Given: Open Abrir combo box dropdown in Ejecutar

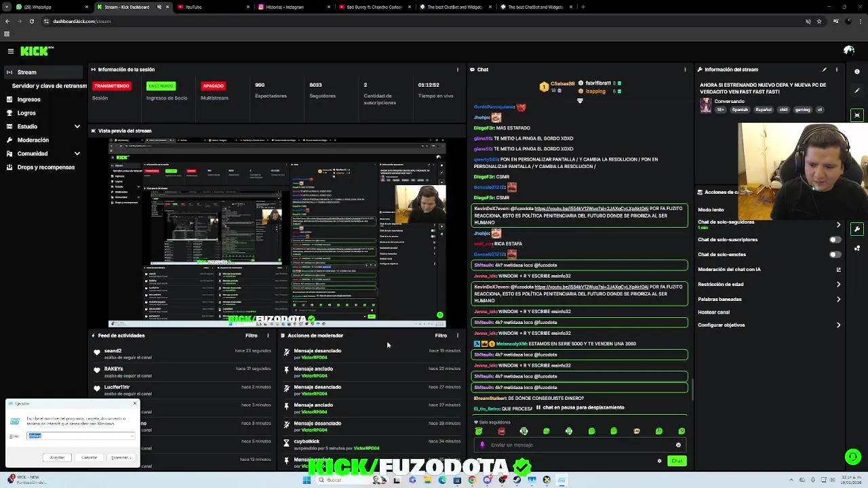Looking at the screenshot, I should [x=132, y=436].
